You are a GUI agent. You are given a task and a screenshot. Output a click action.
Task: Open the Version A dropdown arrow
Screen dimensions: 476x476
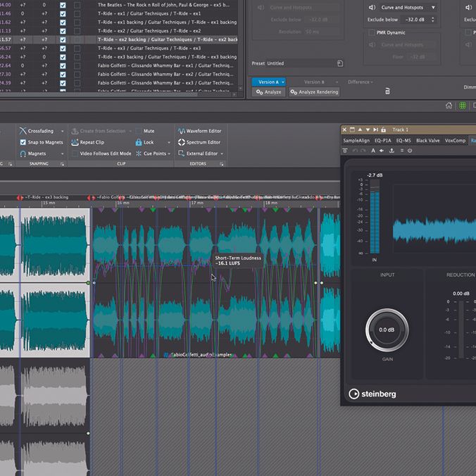(x=283, y=82)
